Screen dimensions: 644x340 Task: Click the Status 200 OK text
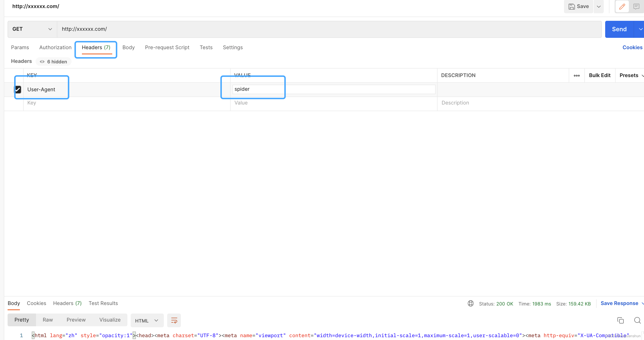[496, 304]
